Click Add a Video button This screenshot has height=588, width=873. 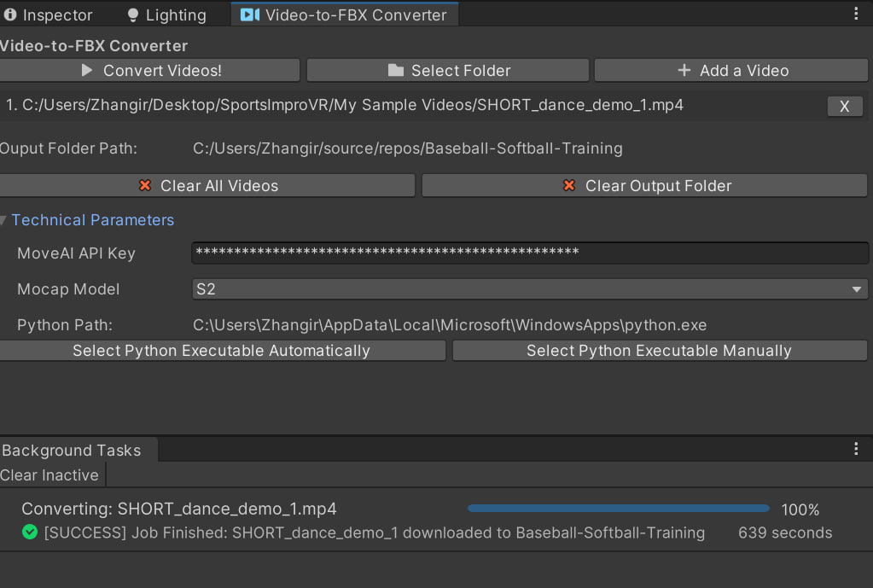pyautogui.click(x=731, y=71)
